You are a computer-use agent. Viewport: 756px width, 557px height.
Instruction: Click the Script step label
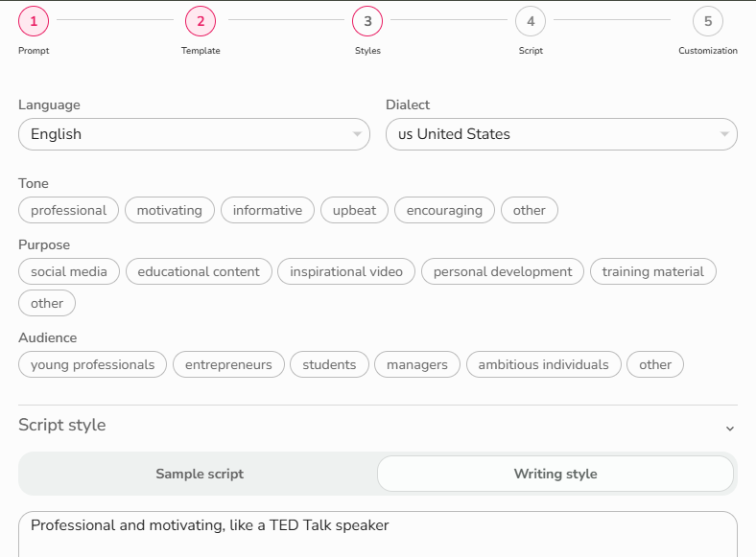tap(531, 51)
